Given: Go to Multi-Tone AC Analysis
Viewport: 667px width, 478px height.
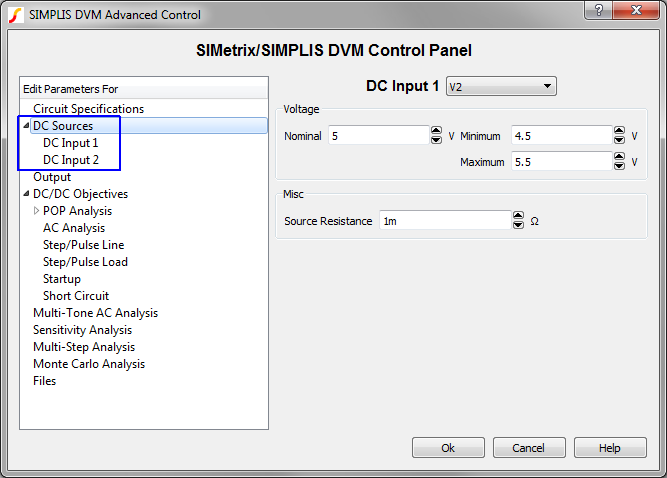Looking at the screenshot, I should click(x=95, y=313).
